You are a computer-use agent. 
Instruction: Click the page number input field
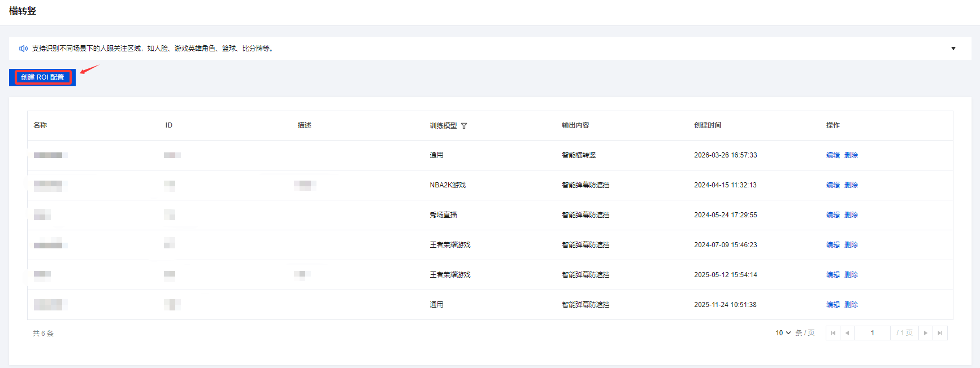[873, 333]
